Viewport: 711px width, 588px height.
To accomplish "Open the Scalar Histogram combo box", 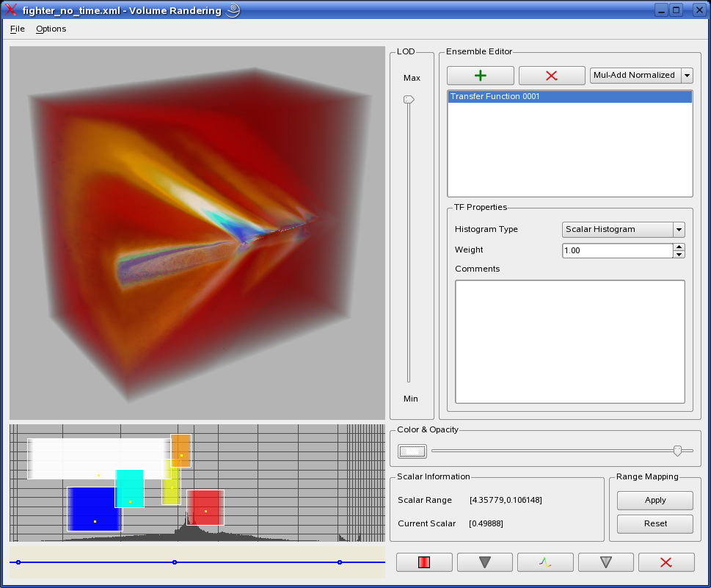I will click(623, 230).
